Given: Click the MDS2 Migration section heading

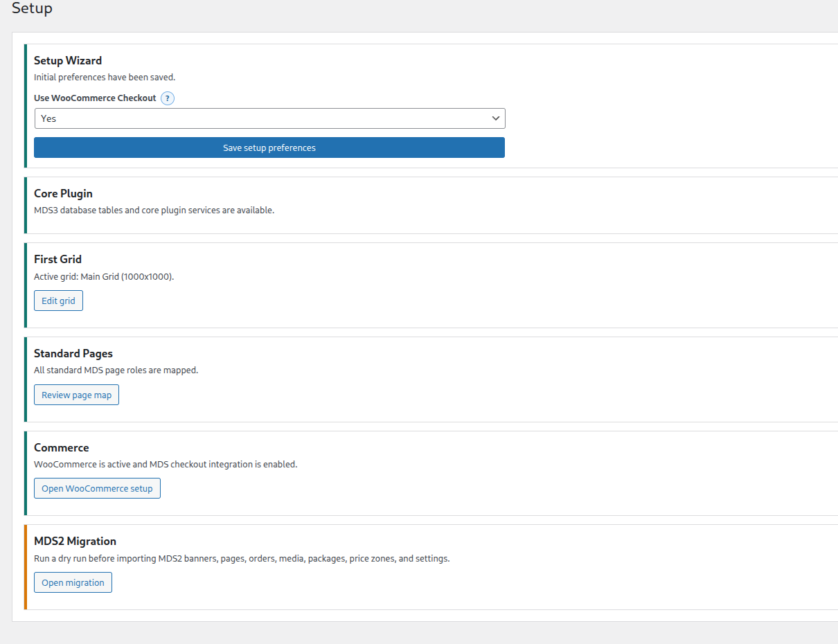Looking at the screenshot, I should (x=75, y=541).
